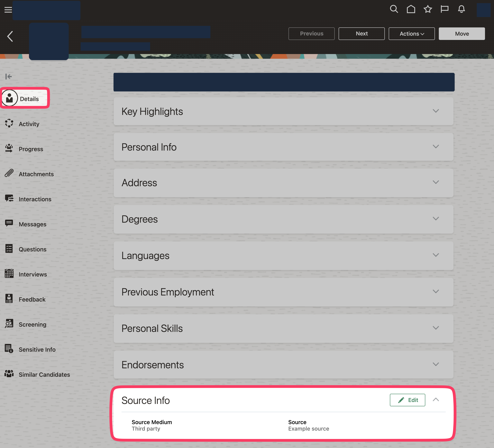Collapse the side navigation panel
The height and width of the screenshot is (448, 494).
coord(9,77)
